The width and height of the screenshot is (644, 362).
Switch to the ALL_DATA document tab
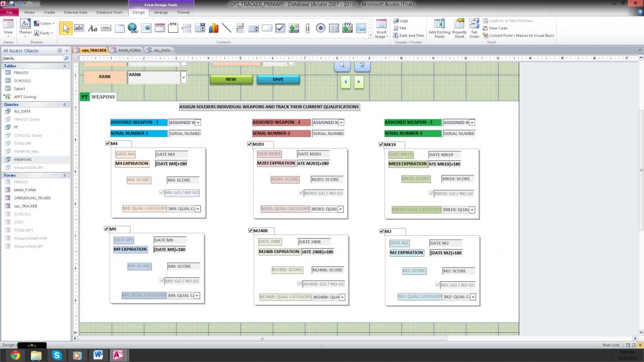tap(159, 50)
